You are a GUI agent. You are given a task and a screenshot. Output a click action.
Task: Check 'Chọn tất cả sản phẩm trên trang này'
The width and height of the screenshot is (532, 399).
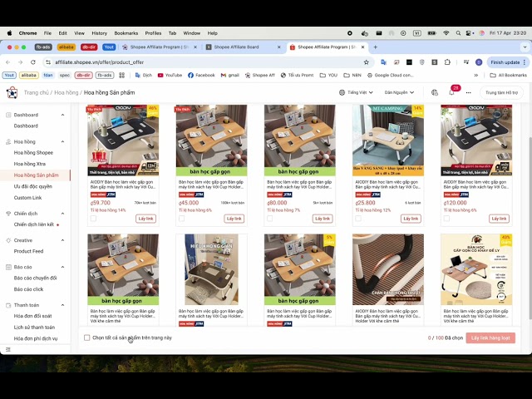pyautogui.click(x=86, y=337)
